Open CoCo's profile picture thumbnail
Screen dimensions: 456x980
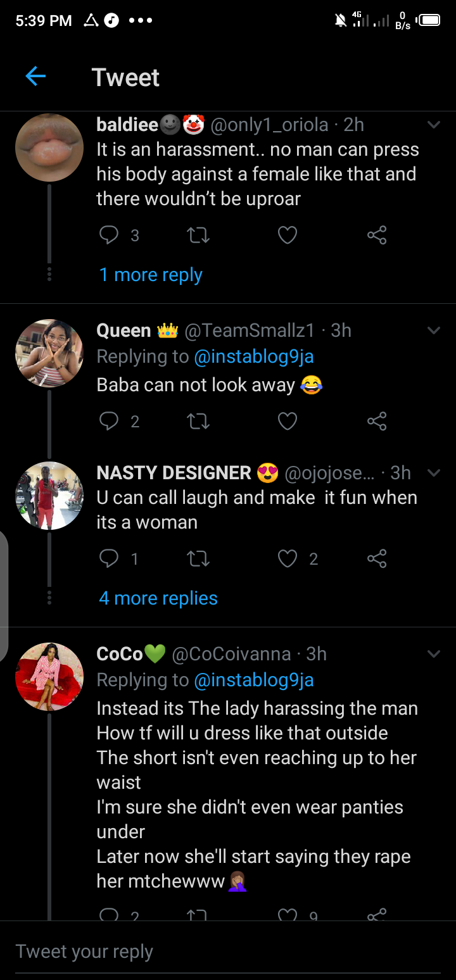coord(49,677)
